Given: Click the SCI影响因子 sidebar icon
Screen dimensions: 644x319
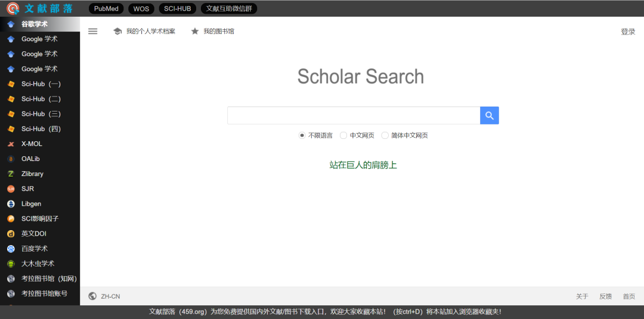Looking at the screenshot, I should click(x=11, y=219).
